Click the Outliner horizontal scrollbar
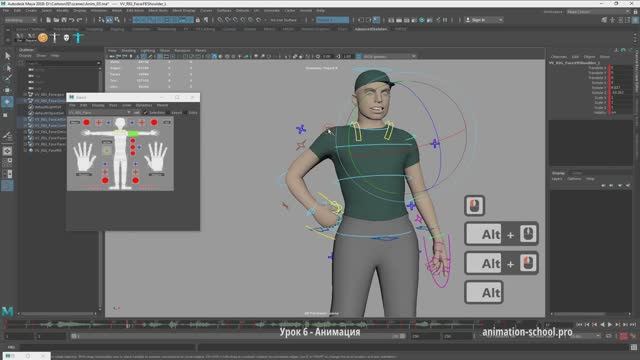 57,314
